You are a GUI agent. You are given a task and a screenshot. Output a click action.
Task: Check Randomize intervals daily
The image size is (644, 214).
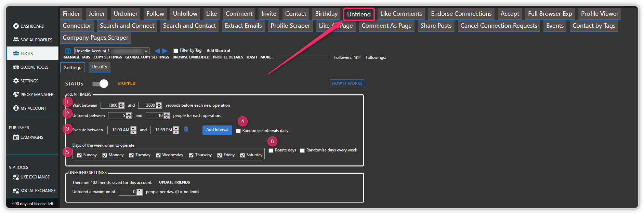click(x=238, y=131)
